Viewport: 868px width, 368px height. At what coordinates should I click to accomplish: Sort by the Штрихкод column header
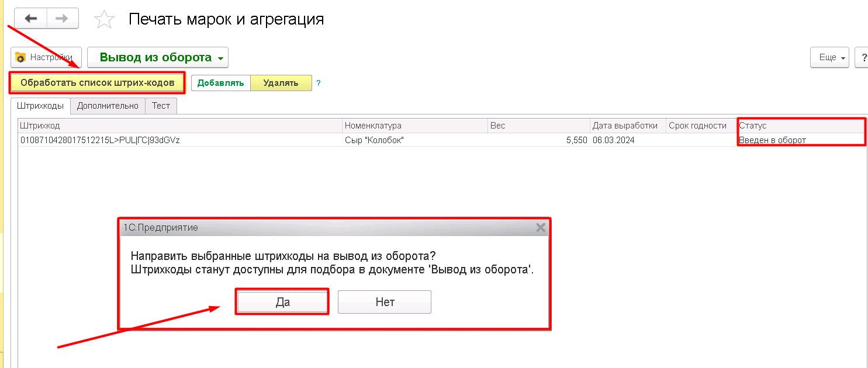pyautogui.click(x=180, y=126)
